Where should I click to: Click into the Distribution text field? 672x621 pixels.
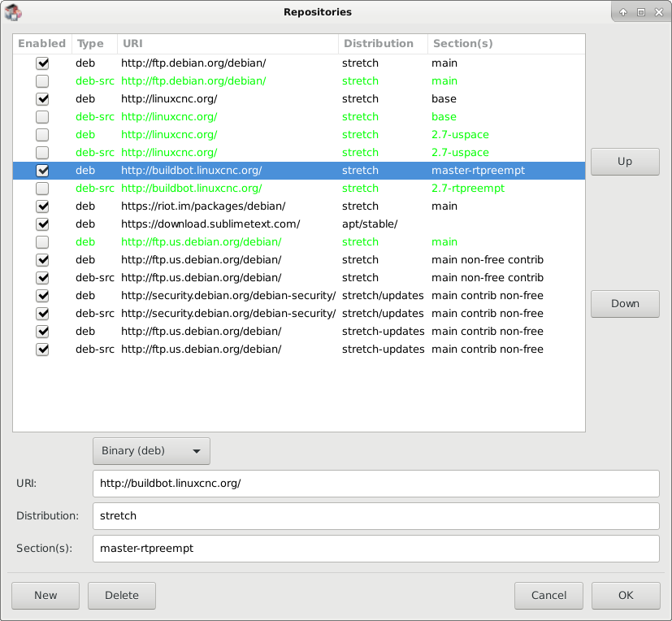point(376,516)
